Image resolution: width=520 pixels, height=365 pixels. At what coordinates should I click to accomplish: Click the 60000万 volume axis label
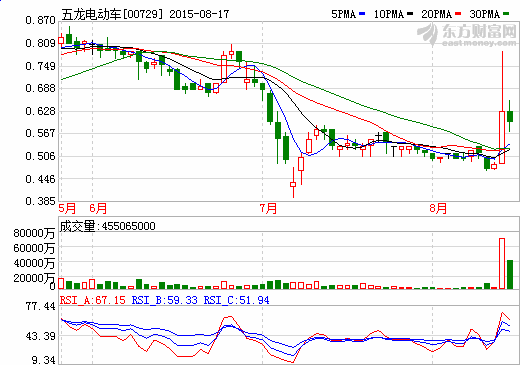tap(34, 248)
